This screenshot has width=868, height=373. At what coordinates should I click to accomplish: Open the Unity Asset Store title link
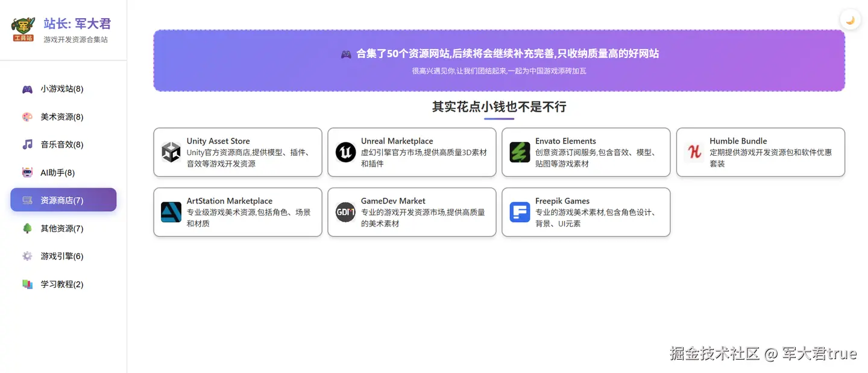(218, 141)
